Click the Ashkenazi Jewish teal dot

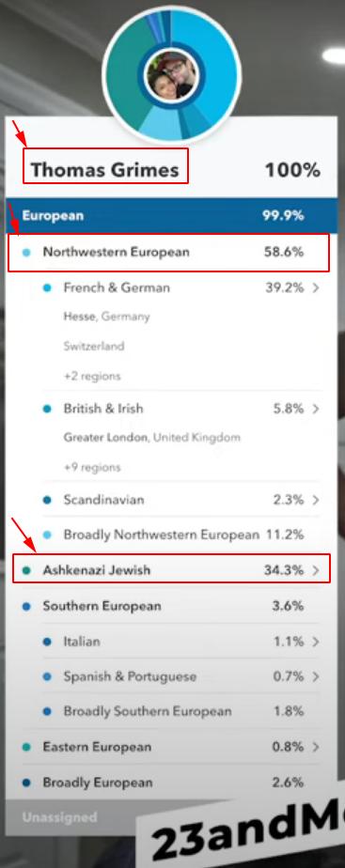(26, 570)
